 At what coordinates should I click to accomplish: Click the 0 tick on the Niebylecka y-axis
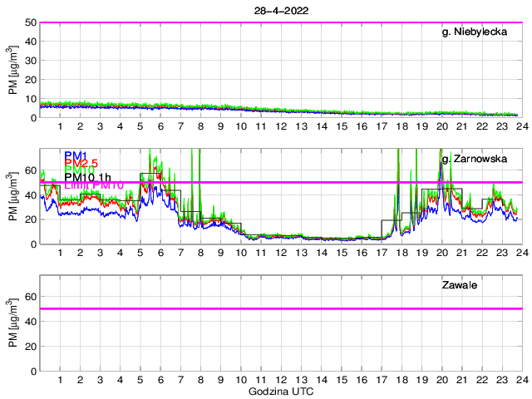32,117
